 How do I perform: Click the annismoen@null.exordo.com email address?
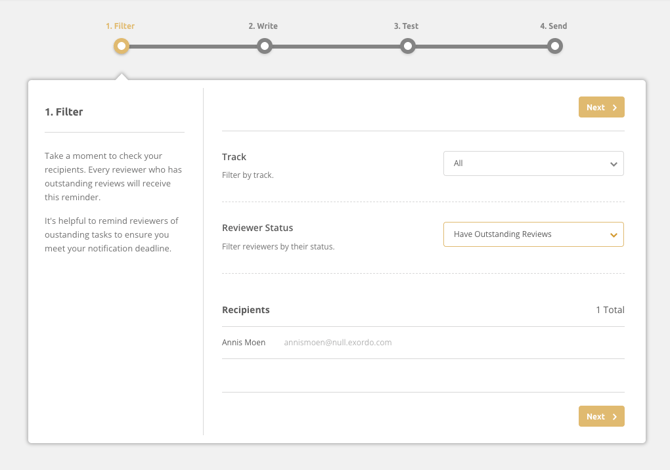338,342
